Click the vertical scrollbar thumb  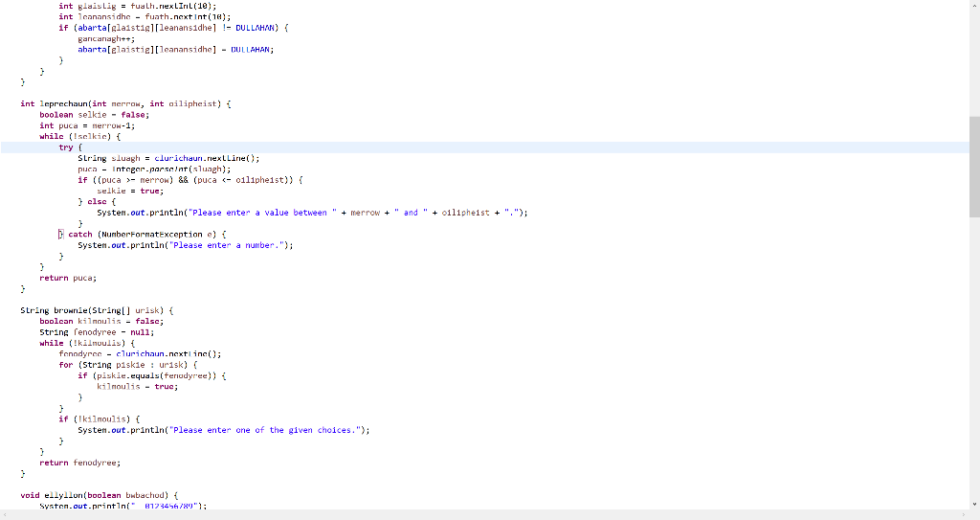tap(974, 167)
